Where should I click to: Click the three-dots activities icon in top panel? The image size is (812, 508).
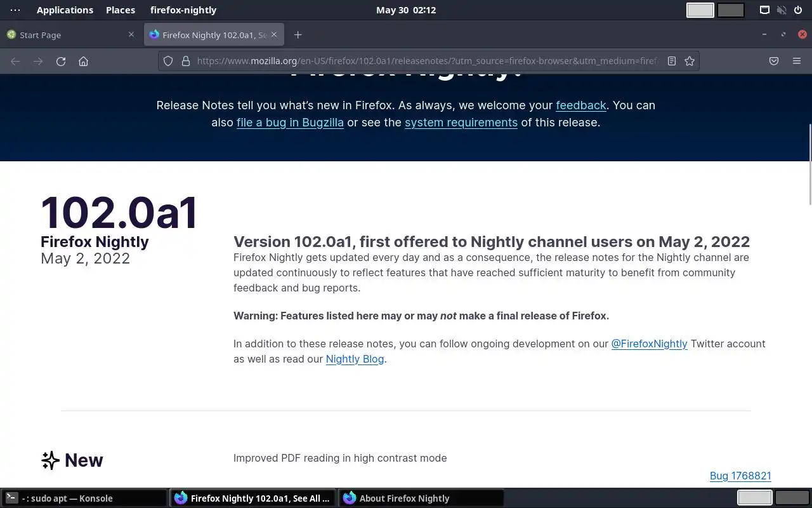[x=15, y=10]
